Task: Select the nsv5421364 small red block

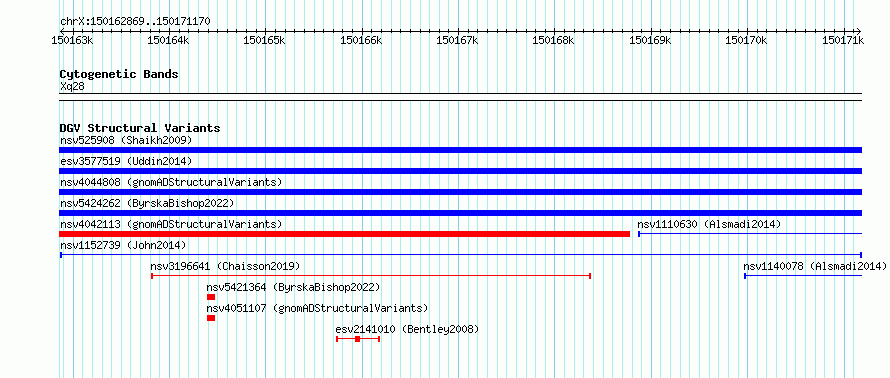Action: (211, 297)
